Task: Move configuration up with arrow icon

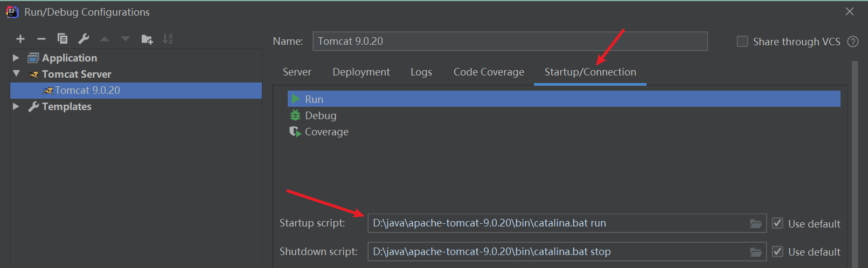Action: click(105, 39)
